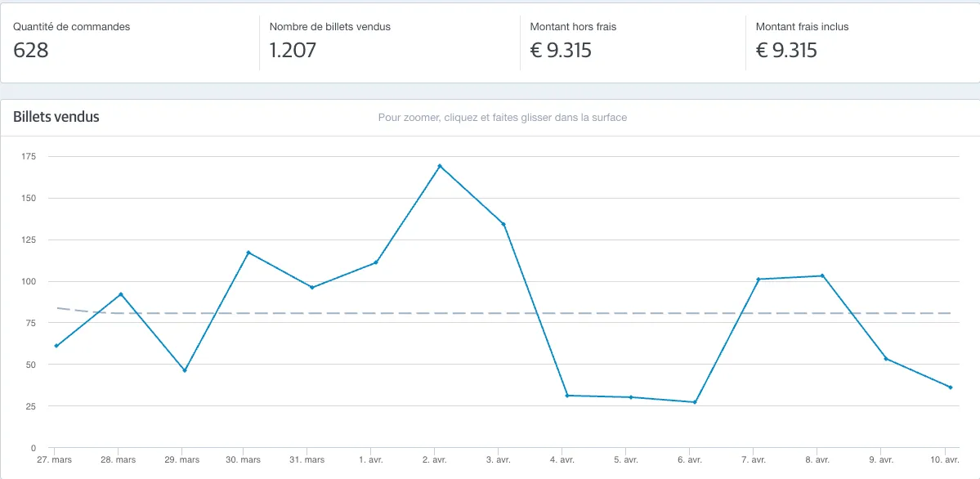Select the 50 y-axis label
980x479 pixels.
click(31, 365)
